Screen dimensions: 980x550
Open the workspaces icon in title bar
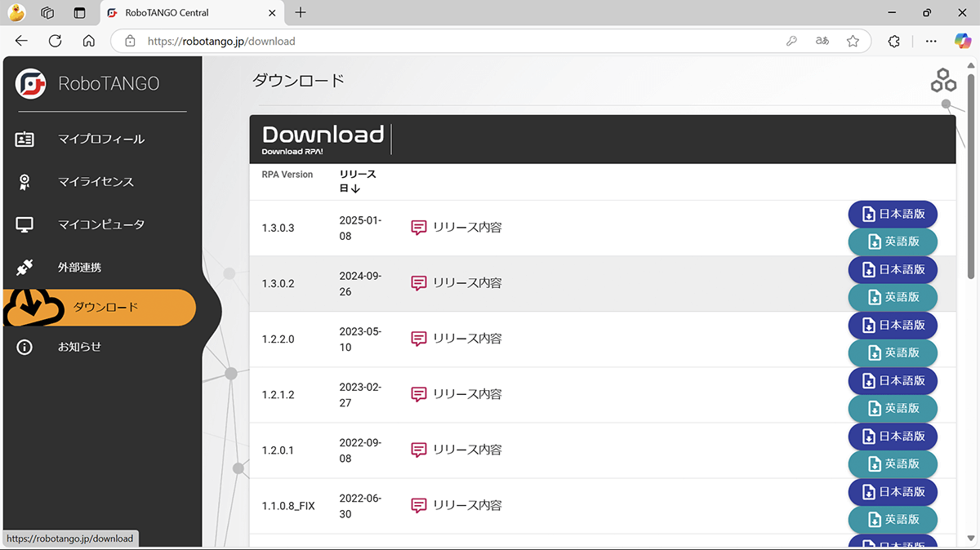click(47, 13)
